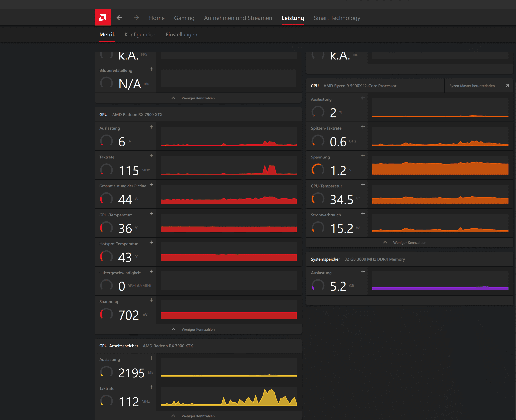The image size is (516, 420).
Task: Click plus icon for CPU Auslastung
Action: click(x=363, y=98)
